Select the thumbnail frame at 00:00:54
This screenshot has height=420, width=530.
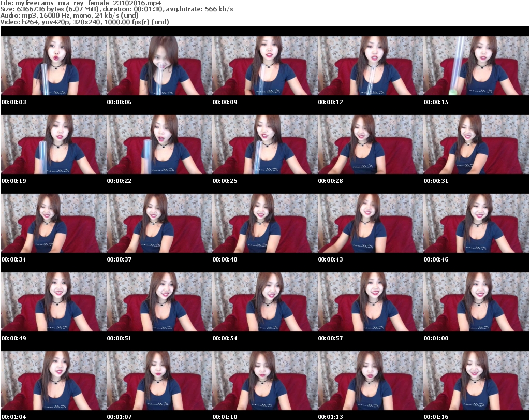tap(265, 302)
